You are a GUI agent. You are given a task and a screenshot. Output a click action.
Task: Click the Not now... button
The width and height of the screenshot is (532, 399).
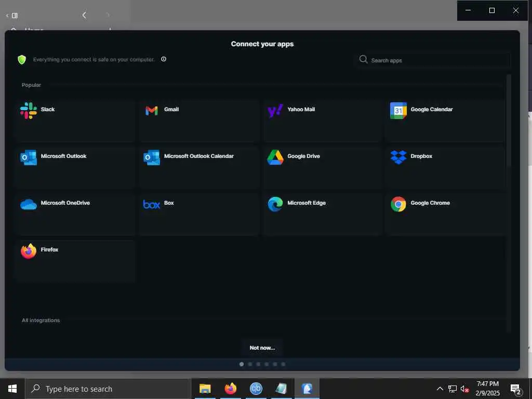coord(262,348)
